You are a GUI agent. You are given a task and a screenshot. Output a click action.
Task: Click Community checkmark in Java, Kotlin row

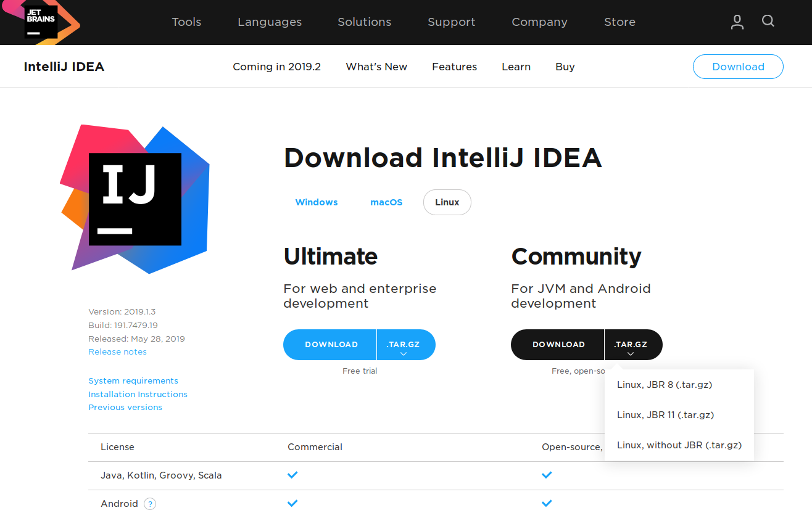[x=547, y=475]
